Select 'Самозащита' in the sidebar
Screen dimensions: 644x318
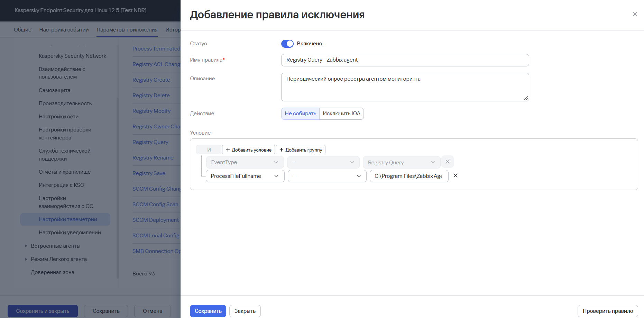(54, 90)
